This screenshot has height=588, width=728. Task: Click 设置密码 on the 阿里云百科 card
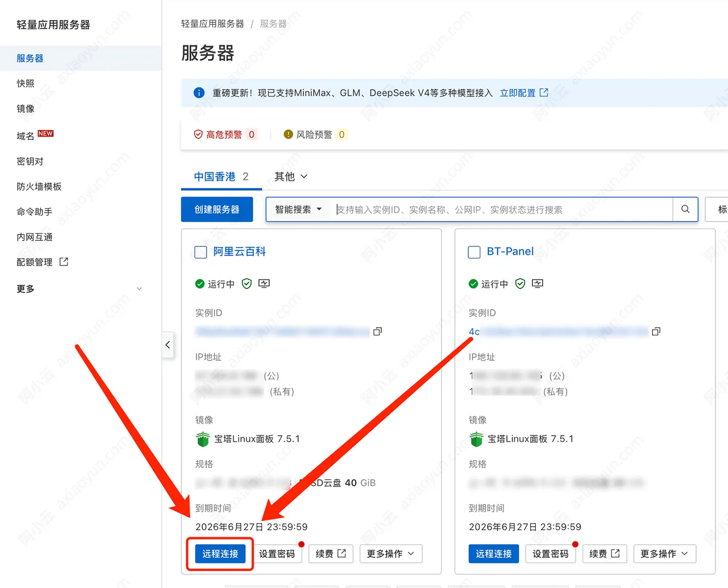point(277,554)
